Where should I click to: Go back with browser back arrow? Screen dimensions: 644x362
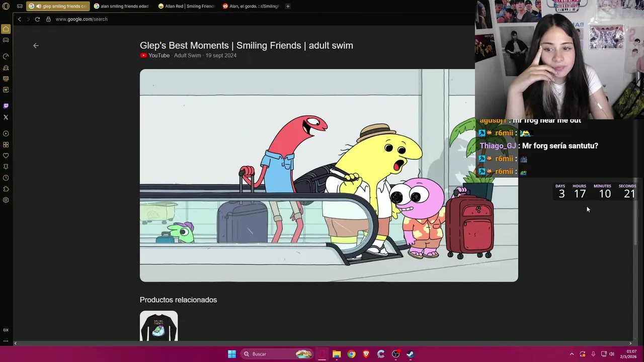click(x=19, y=19)
